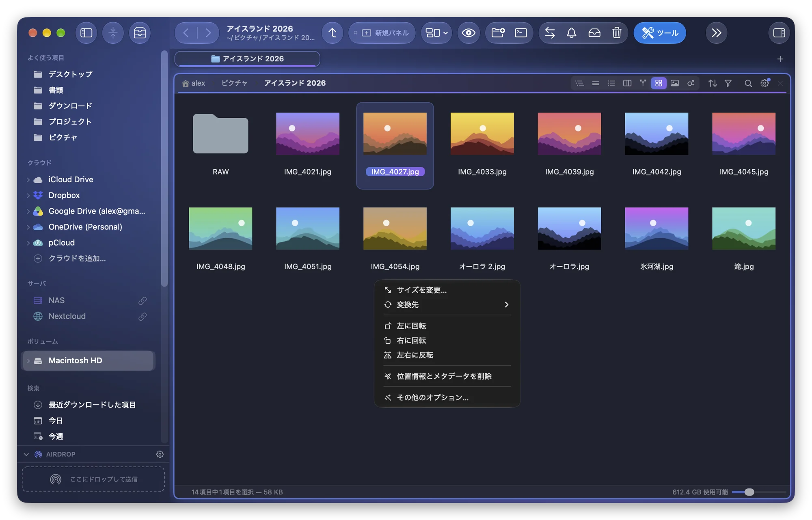812x520 pixels.
Task: Expand the Macintosh HD volume
Action: [28, 361]
